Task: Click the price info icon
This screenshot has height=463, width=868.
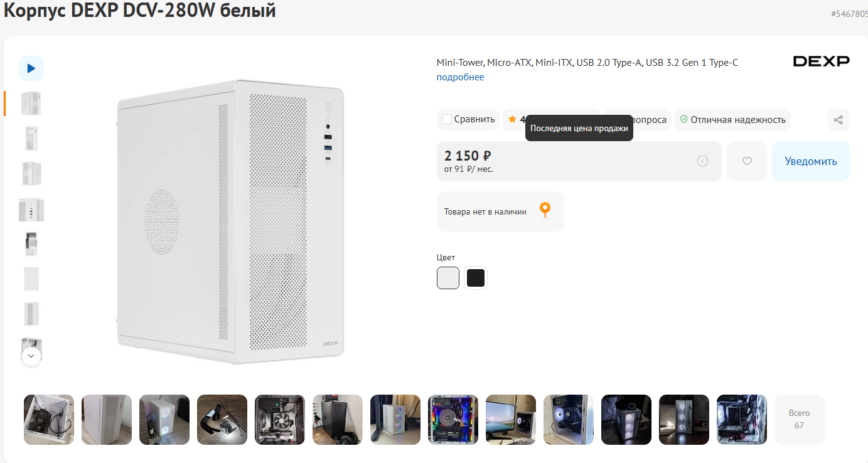Action: click(x=702, y=161)
